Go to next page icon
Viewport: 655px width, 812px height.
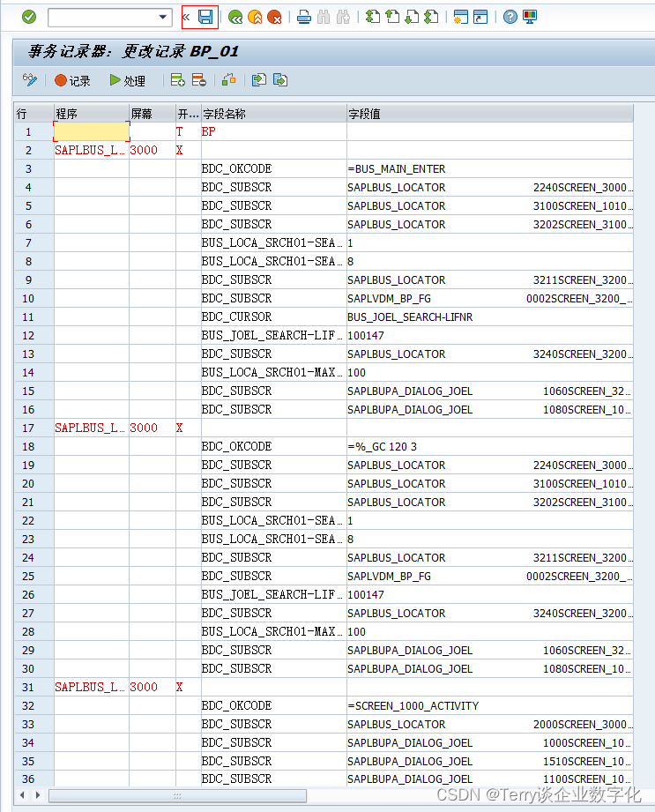pyautogui.click(x=412, y=18)
